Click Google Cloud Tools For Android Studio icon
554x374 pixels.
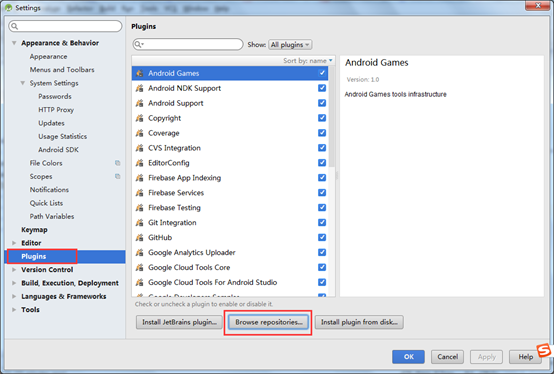click(140, 282)
